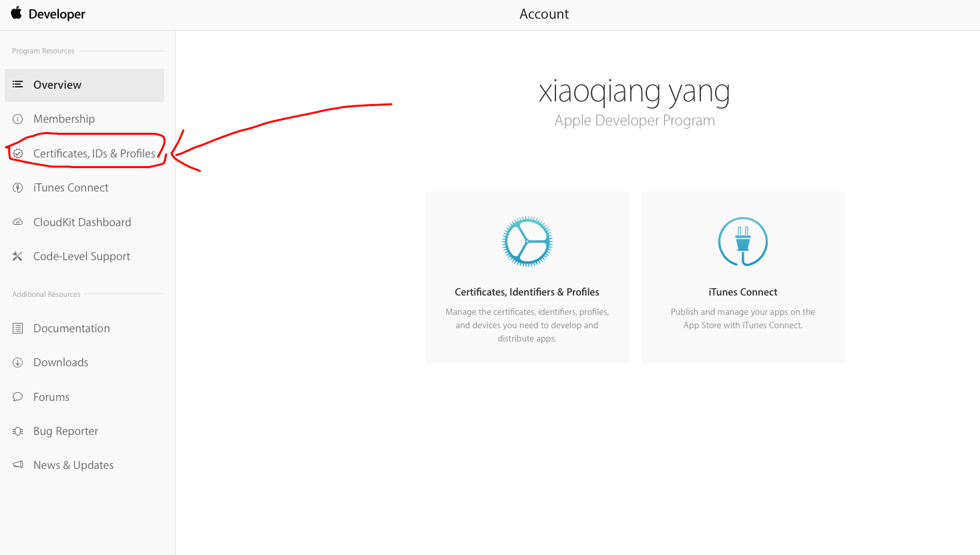Click the CloudKit Dashboard cloud icon
The height and width of the screenshot is (555, 980).
click(18, 222)
